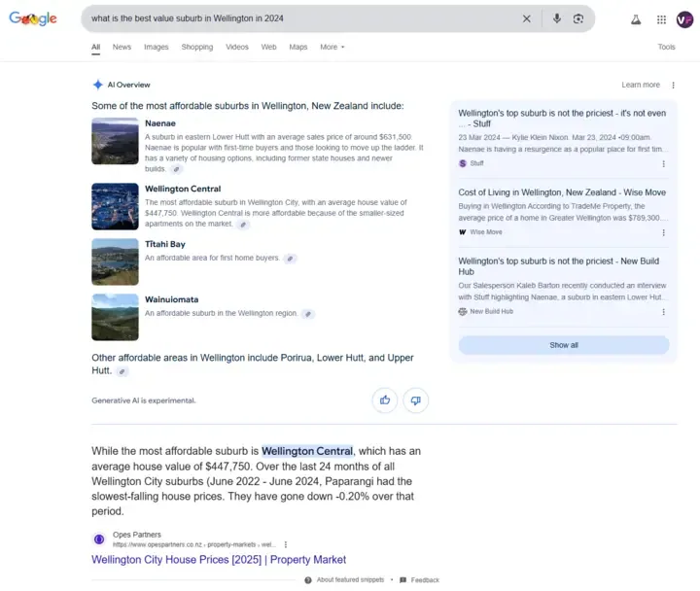Click highlighted Wellington Central in featured snippet
Screen dimensions: 700x591
coord(307,451)
